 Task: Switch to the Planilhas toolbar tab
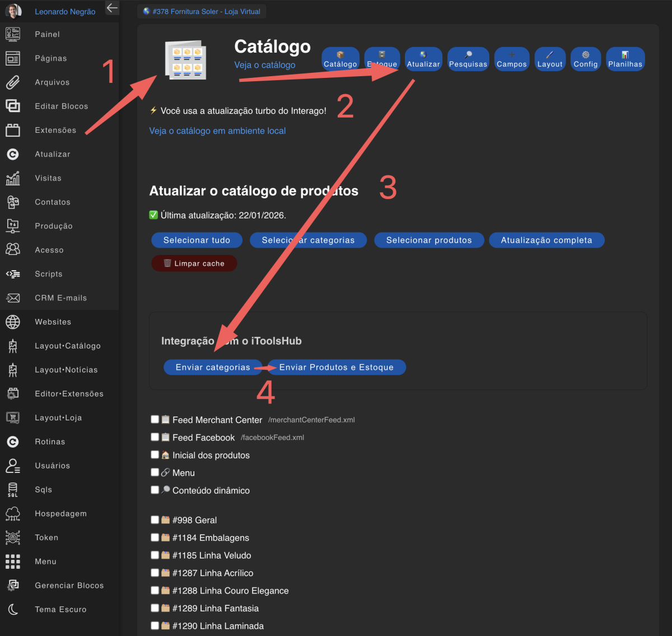point(625,59)
